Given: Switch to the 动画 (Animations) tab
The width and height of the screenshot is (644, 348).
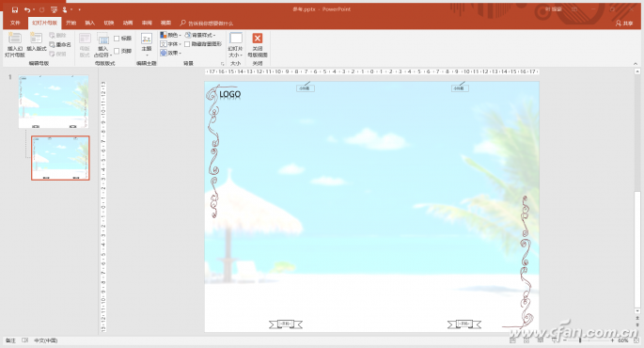Looking at the screenshot, I should pos(128,23).
